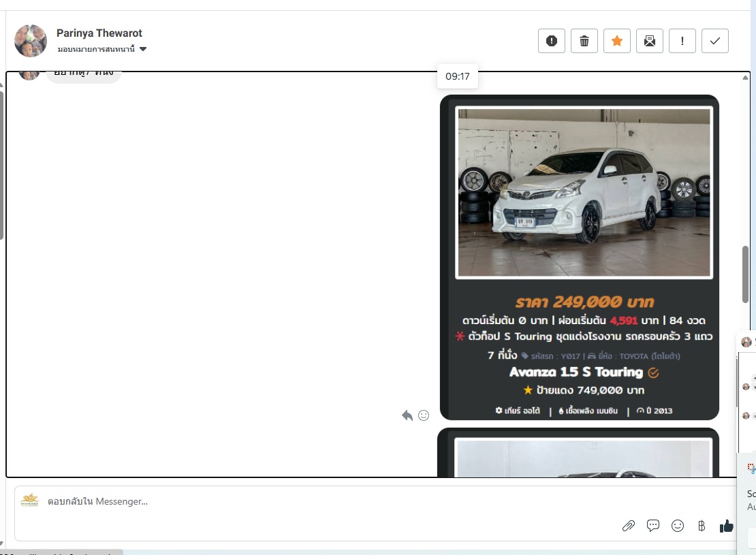Viewport: 756px width, 555px height.
Task: Send a thumbs-up like
Action: (x=727, y=526)
